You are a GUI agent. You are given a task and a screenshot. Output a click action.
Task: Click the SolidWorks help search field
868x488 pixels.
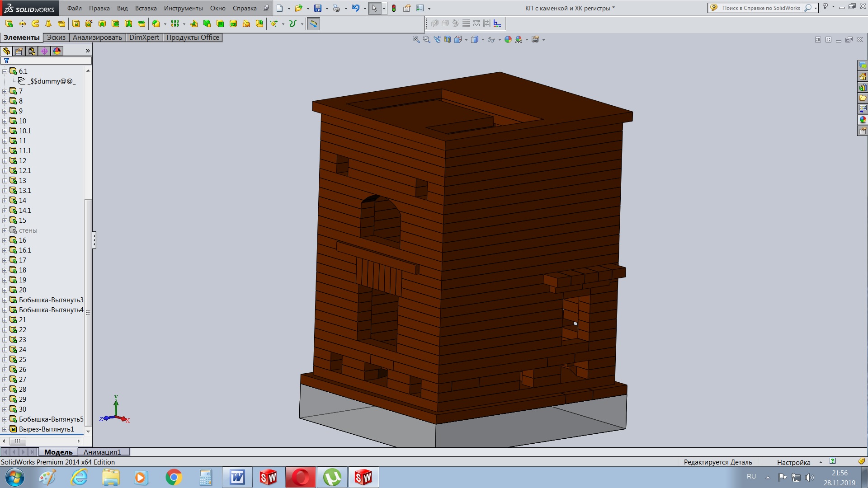[x=761, y=8]
